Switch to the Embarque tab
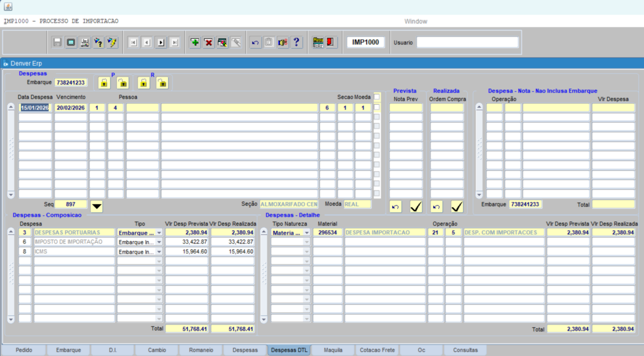Viewport: 644px width, 356px height. pos(68,350)
